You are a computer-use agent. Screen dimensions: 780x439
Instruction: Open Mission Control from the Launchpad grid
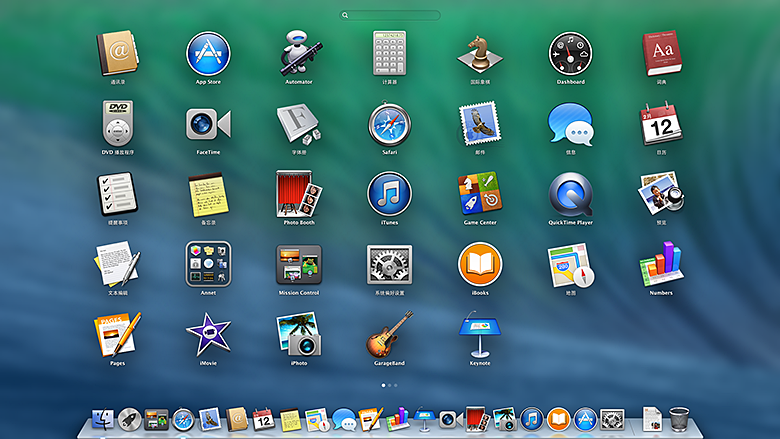[x=299, y=264]
